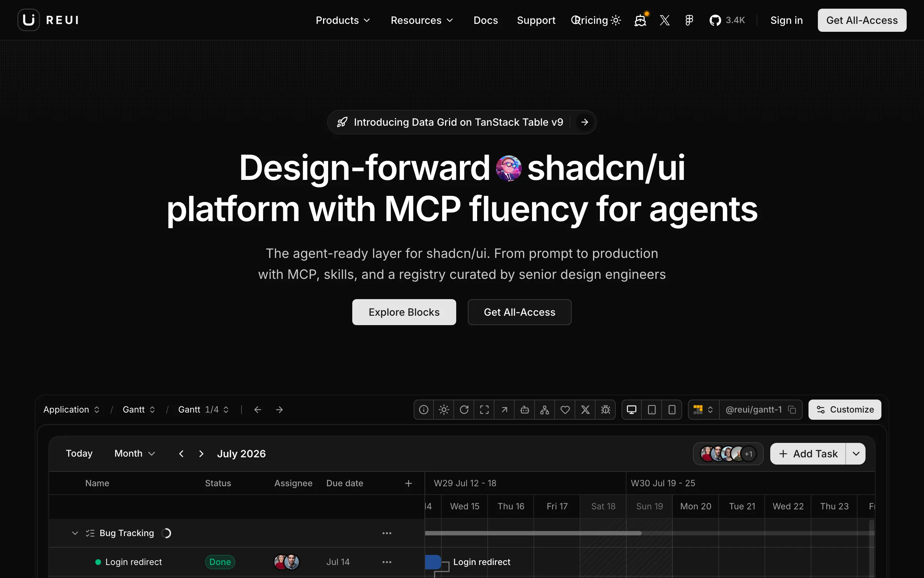Open the Bug Tracking row options menu
Screen dimensions: 924x578
coord(387,533)
